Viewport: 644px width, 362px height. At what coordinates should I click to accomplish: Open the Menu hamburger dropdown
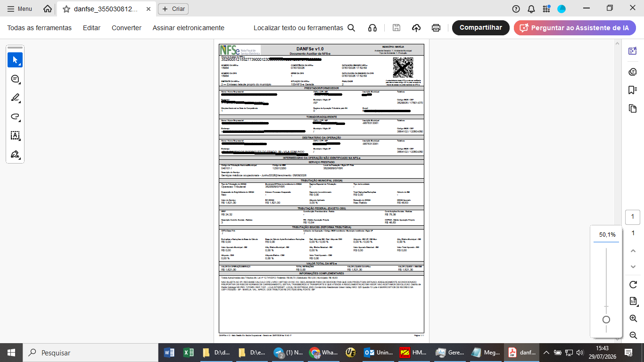point(20,9)
